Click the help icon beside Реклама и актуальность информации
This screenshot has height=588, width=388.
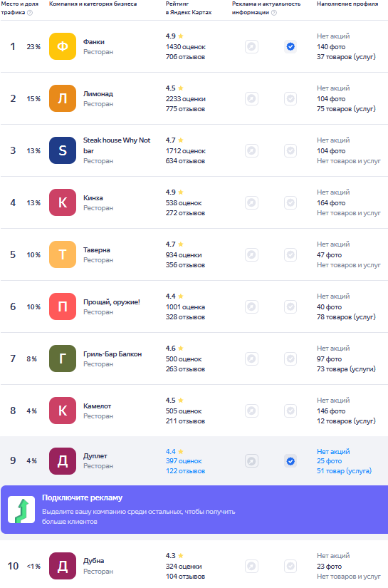tap(274, 13)
